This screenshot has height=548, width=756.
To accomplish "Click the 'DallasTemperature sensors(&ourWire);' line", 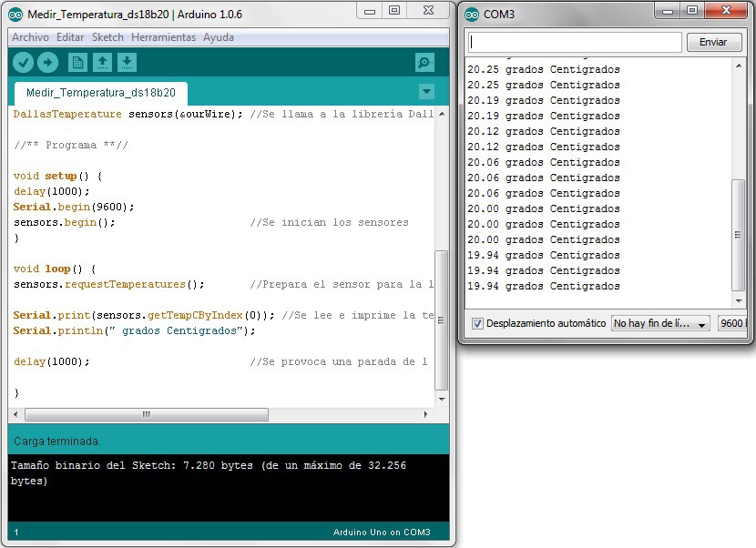I will pyautogui.click(x=128, y=114).
